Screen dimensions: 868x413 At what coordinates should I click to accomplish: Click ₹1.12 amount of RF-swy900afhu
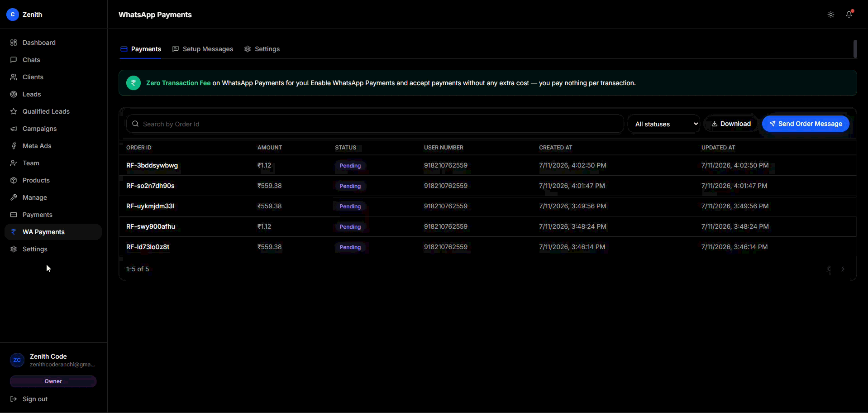[264, 226]
